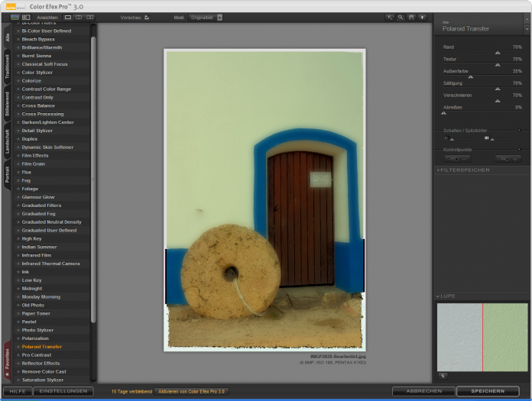Select the pan hand tool in top toolbar

click(411, 17)
